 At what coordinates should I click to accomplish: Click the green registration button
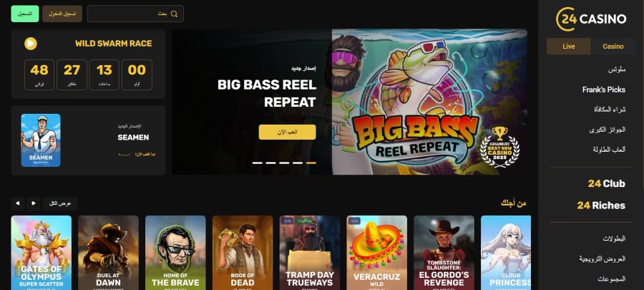[25, 14]
